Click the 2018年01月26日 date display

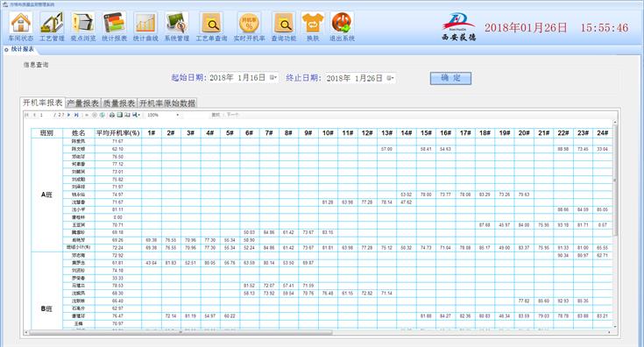(x=526, y=28)
